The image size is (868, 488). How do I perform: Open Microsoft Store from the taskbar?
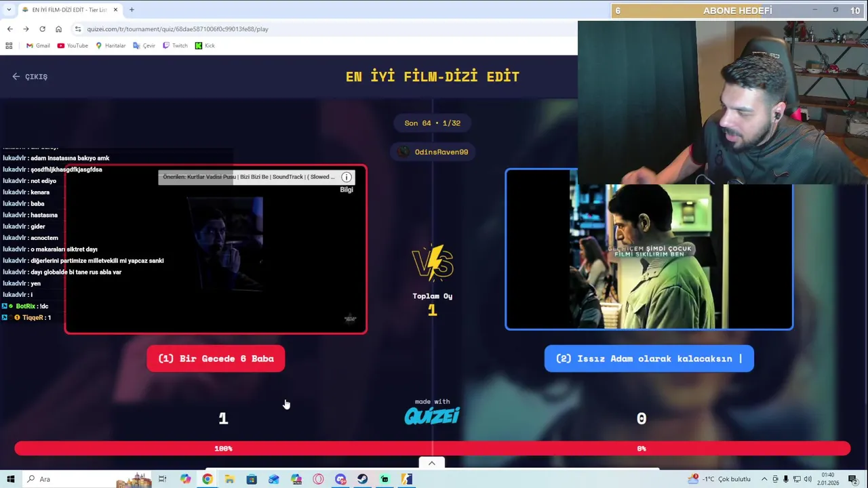(x=252, y=479)
